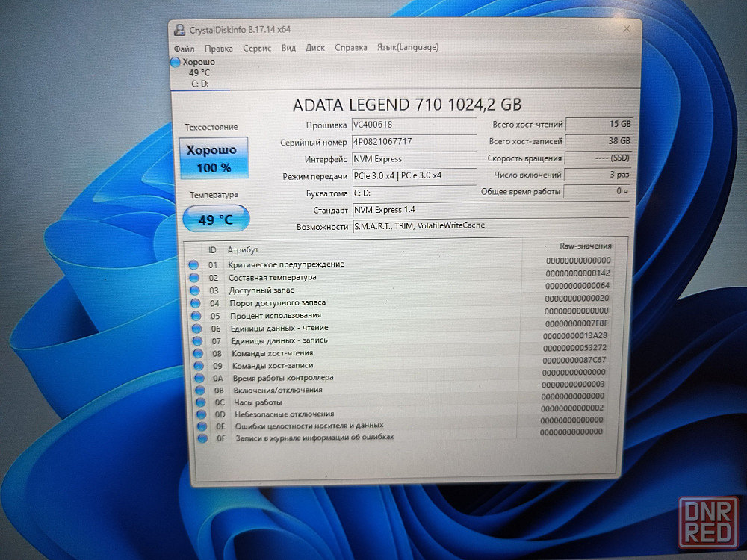Image resolution: width=747 pixels, height=560 pixels.
Task: Click the Режим передачи field PCIe 3.0 x4
Action: coord(414,175)
